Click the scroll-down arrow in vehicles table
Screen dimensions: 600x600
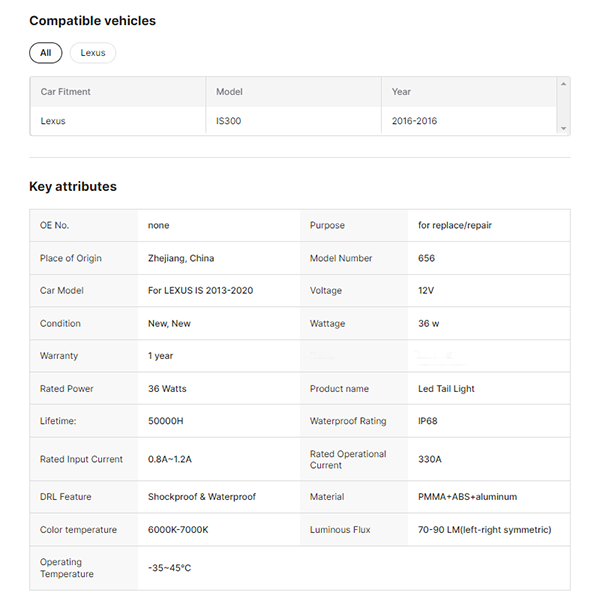point(564,129)
